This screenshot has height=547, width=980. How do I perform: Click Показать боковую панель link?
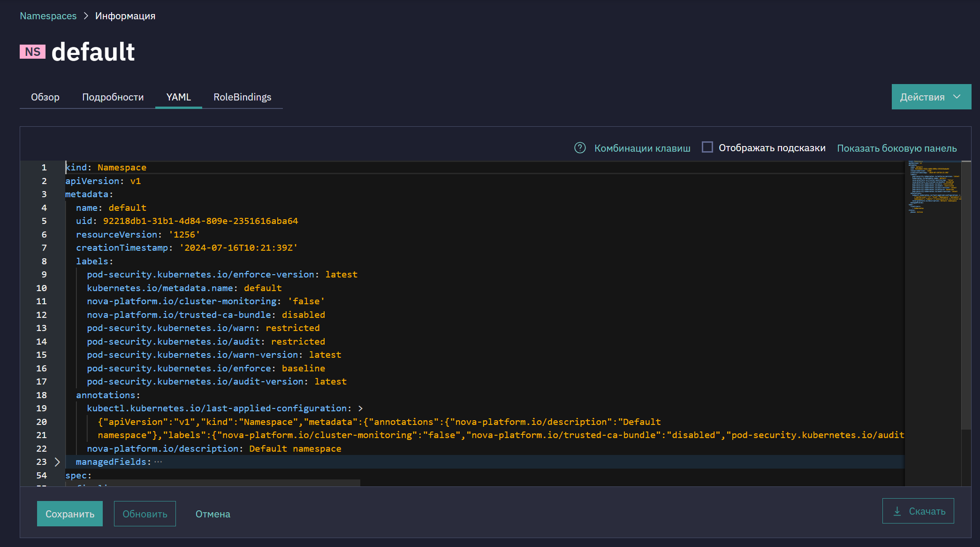coord(897,148)
